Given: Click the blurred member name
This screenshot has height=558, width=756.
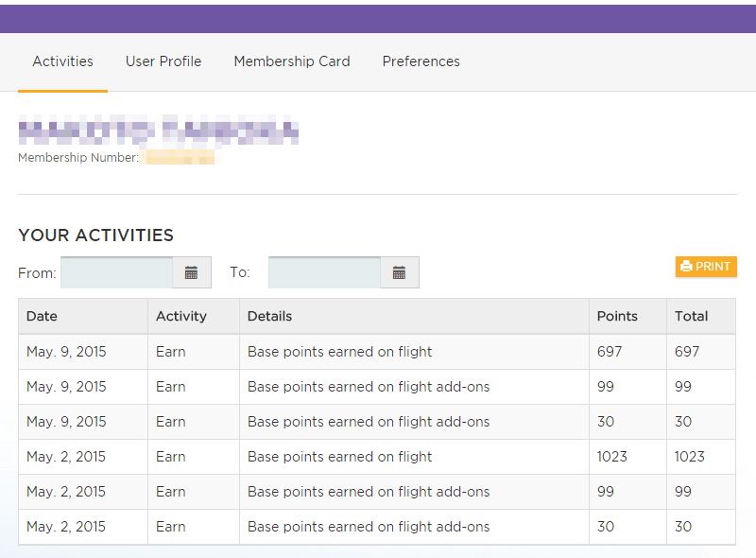Looking at the screenshot, I should pos(158,131).
